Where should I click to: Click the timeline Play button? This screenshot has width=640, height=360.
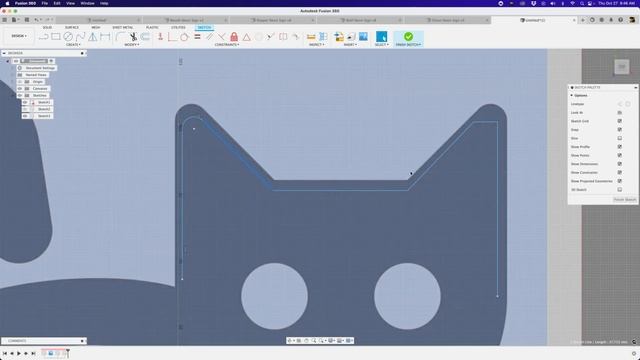19,353
